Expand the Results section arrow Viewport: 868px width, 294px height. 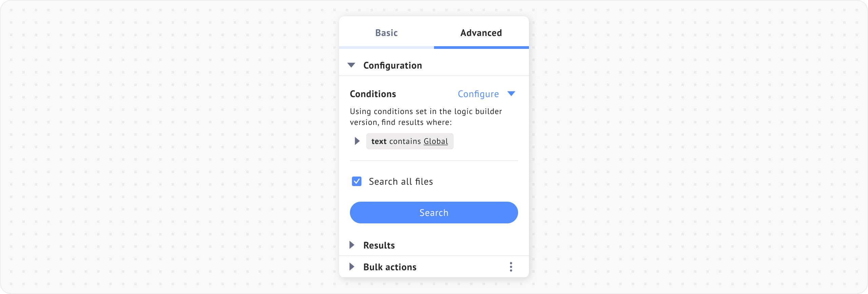[352, 245]
